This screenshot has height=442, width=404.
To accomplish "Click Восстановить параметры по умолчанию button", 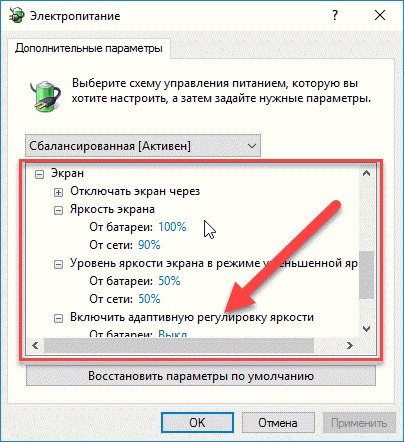I will (x=201, y=376).
